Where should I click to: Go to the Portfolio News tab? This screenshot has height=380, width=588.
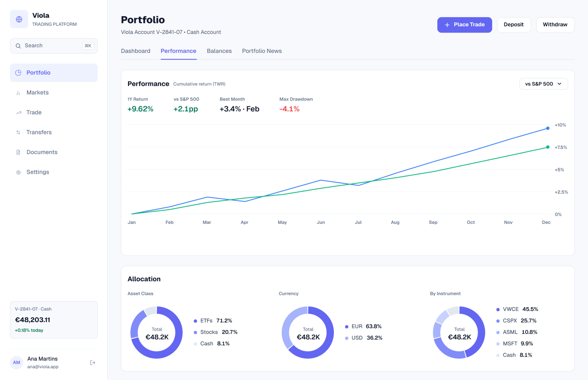tap(262, 51)
